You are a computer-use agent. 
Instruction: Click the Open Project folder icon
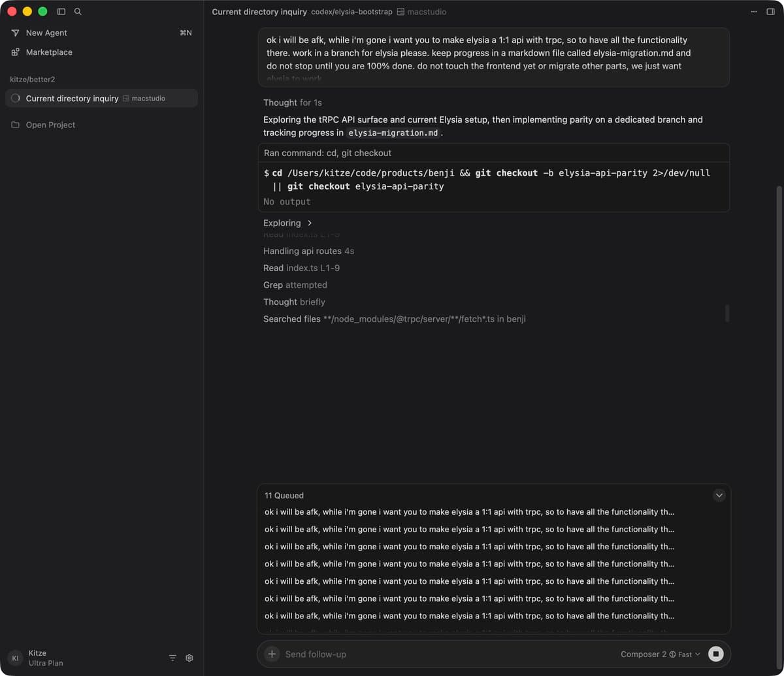point(14,125)
